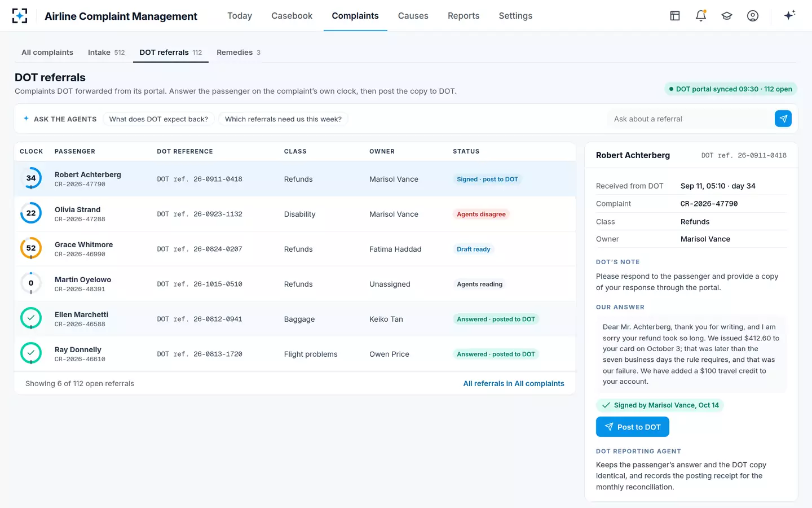Select passenger Olivia Strand
This screenshot has height=508, width=812.
pyautogui.click(x=77, y=209)
